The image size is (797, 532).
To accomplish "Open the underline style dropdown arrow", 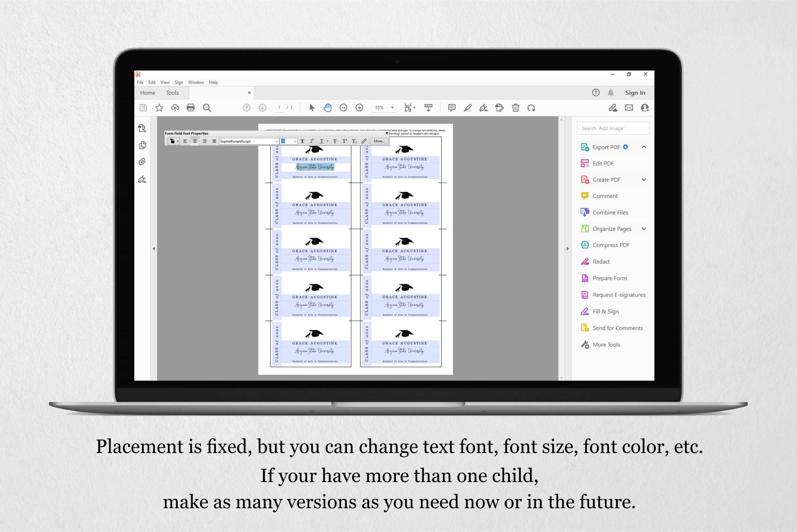I will (x=328, y=141).
